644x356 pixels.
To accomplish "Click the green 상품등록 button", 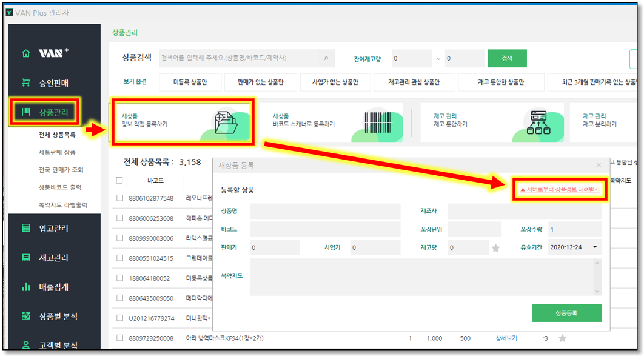I will (566, 313).
